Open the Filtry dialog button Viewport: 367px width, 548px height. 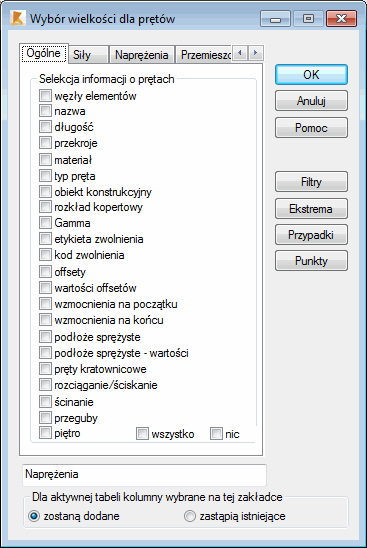pyautogui.click(x=311, y=182)
